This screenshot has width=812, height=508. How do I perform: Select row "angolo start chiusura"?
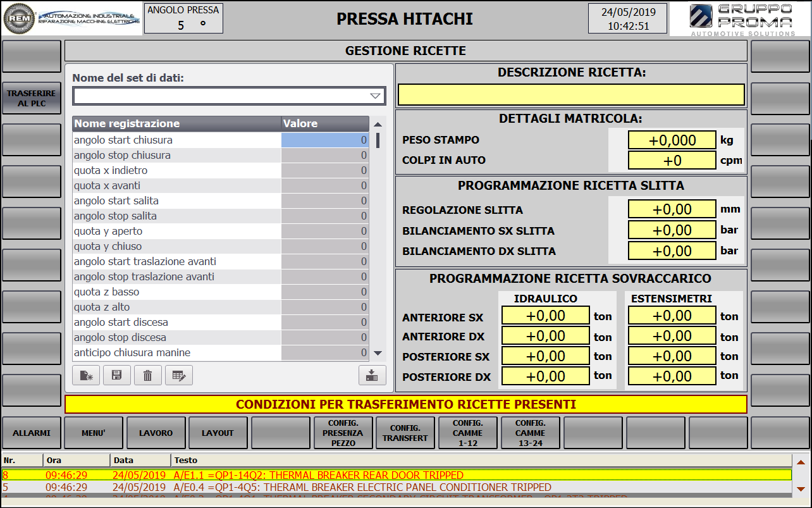point(221,140)
